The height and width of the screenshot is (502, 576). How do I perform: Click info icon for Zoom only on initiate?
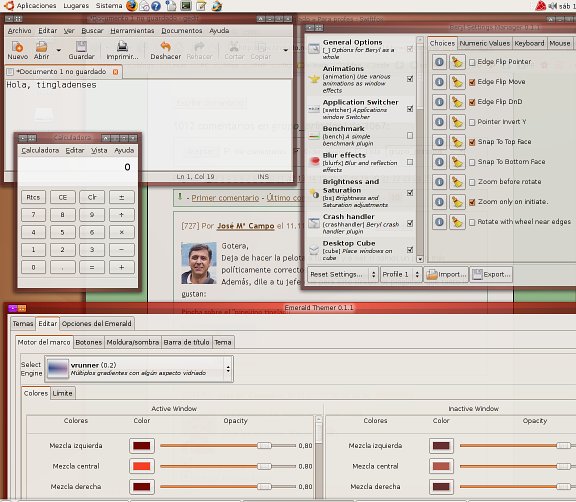(439, 202)
